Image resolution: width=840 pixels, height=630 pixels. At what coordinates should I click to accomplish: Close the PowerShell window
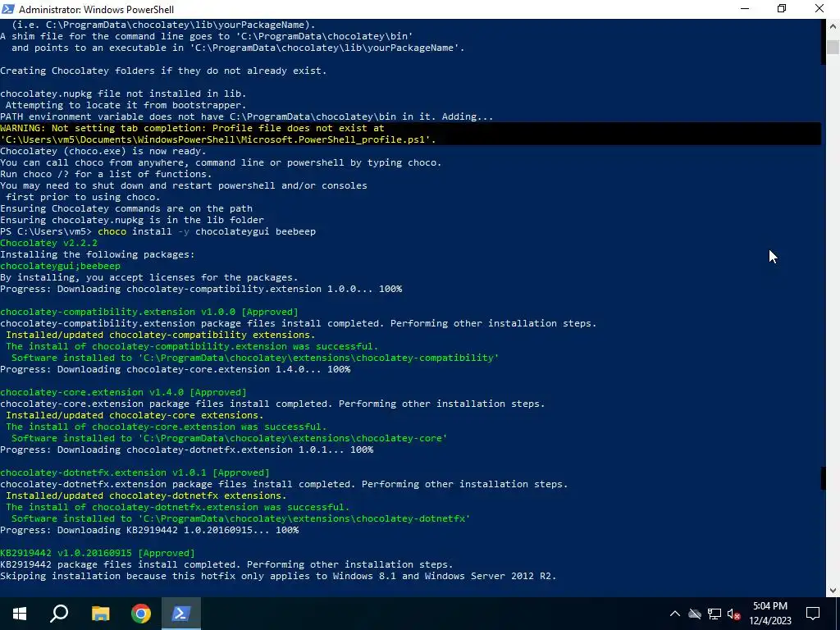point(819,8)
